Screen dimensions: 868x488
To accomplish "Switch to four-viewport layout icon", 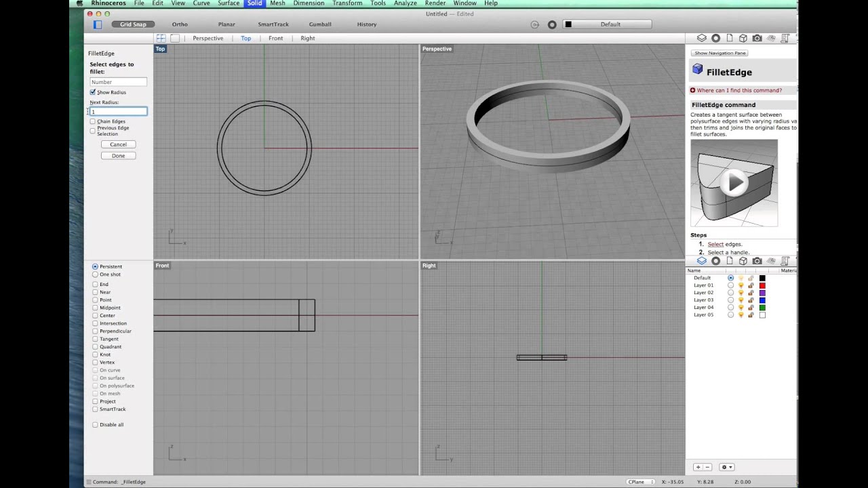I will (161, 38).
